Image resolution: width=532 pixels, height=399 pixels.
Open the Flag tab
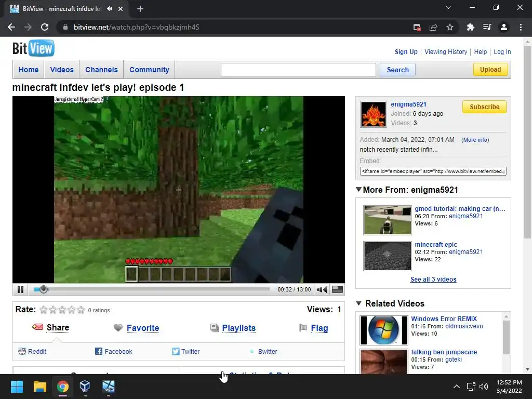pos(320,328)
